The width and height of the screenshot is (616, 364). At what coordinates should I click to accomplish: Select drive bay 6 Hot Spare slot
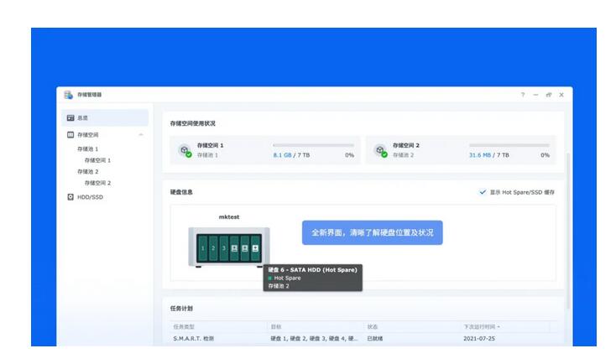(257, 248)
